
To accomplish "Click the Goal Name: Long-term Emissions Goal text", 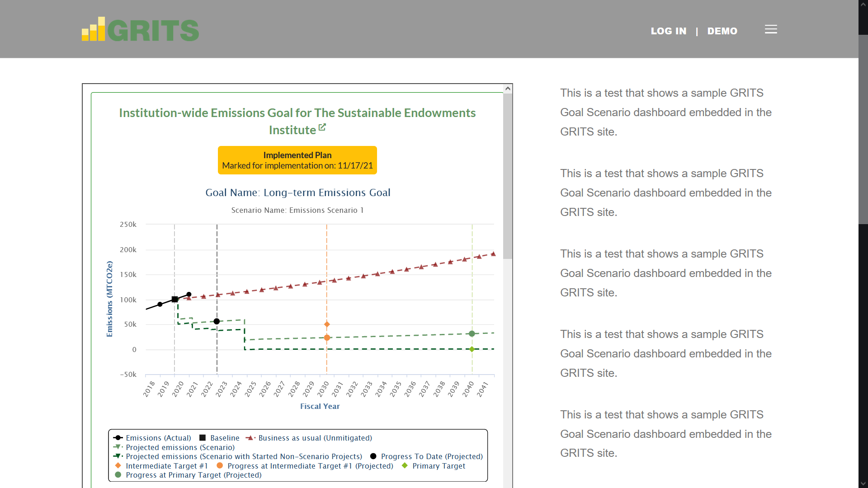I will click(x=298, y=192).
